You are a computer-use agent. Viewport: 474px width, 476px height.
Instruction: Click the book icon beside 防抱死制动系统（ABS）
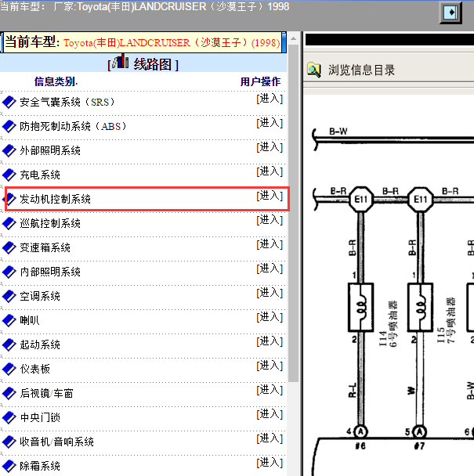(x=9, y=126)
